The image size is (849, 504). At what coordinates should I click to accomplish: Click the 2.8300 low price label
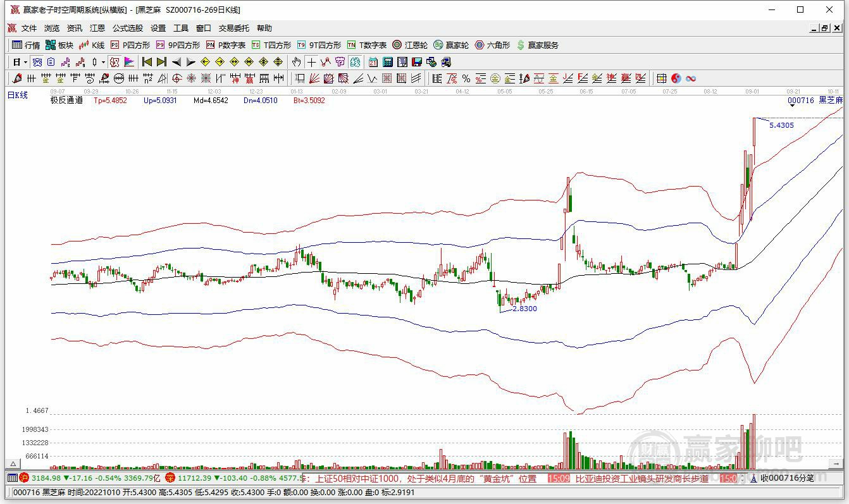(x=524, y=309)
